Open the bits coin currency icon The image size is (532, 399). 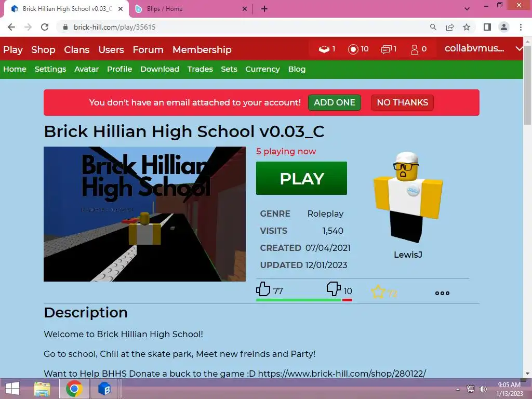(353, 49)
